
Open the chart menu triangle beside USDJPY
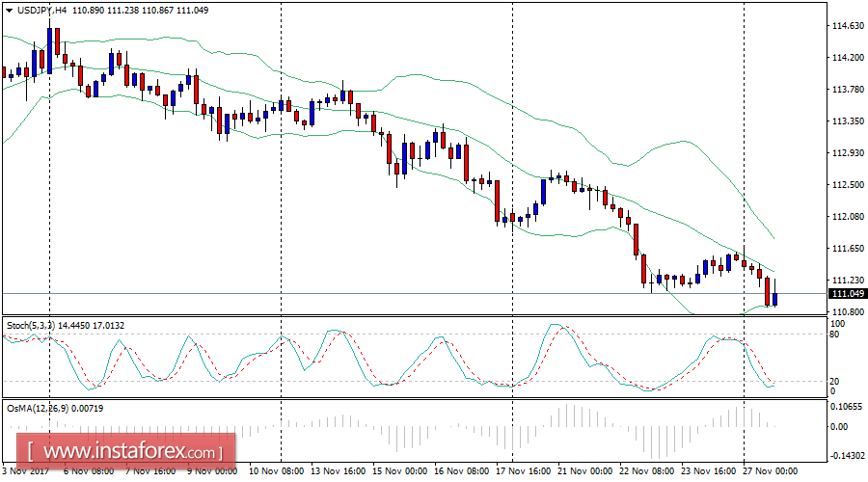pos(9,10)
